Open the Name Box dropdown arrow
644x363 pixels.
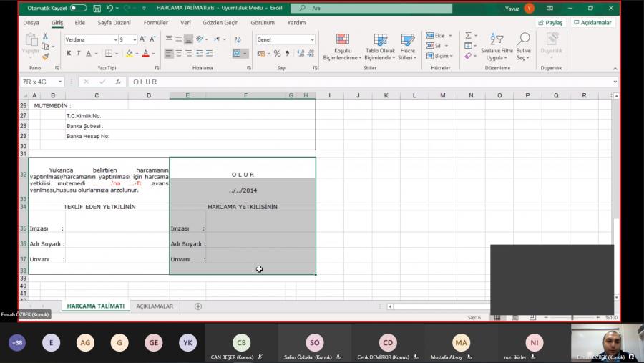[x=60, y=82]
